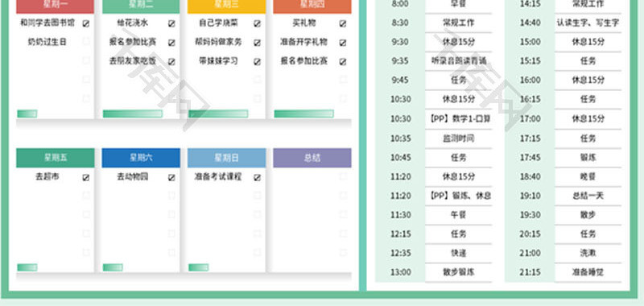Click the 星期六 card progress bar
Image resolution: width=644 pixels, height=306 pixels.
pyautogui.click(x=113, y=267)
